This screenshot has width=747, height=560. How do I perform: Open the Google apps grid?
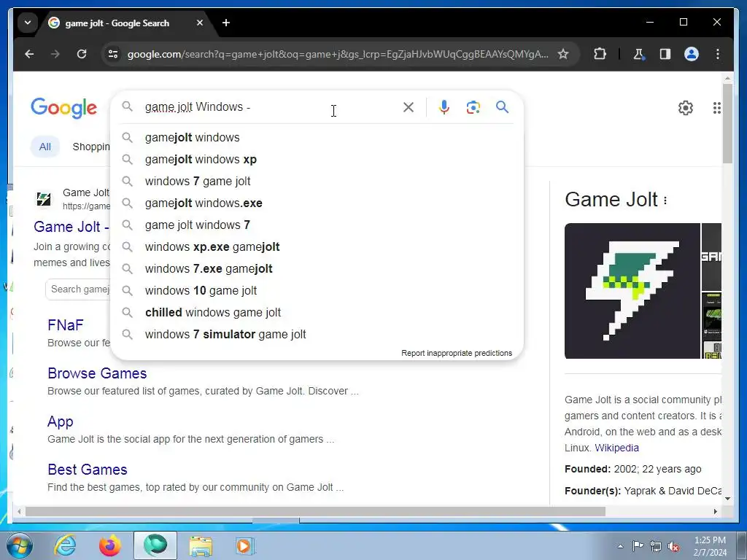tap(716, 108)
